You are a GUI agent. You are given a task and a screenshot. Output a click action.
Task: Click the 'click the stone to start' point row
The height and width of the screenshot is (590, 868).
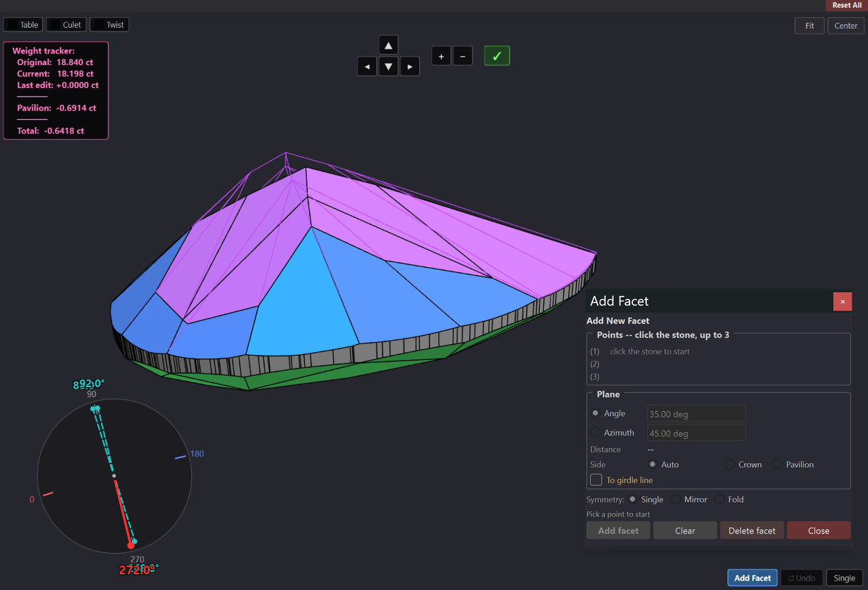(x=650, y=351)
